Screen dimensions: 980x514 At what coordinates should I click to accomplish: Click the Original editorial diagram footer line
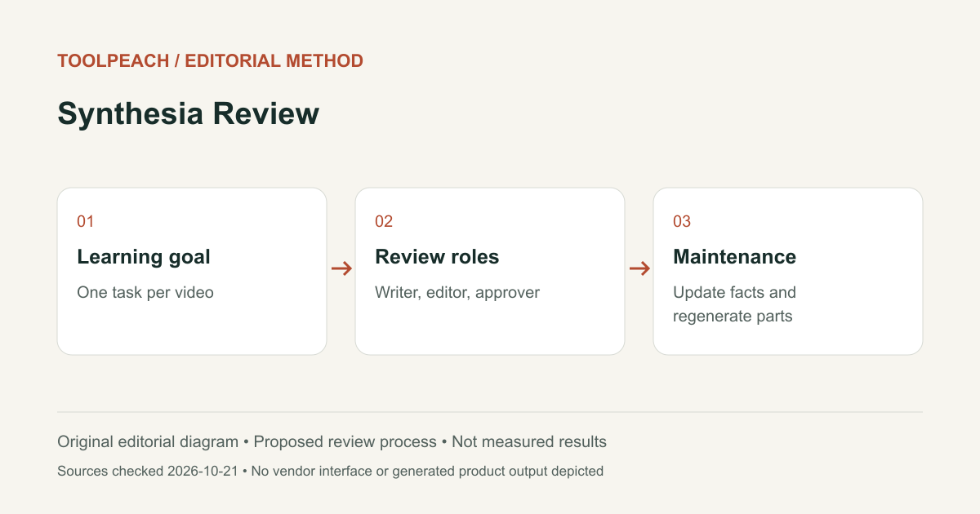332,442
